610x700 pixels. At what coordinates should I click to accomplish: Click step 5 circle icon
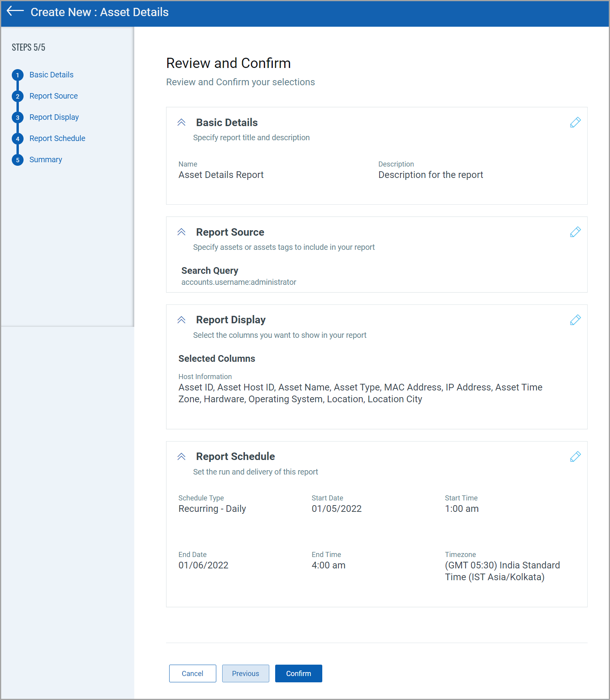pos(18,160)
